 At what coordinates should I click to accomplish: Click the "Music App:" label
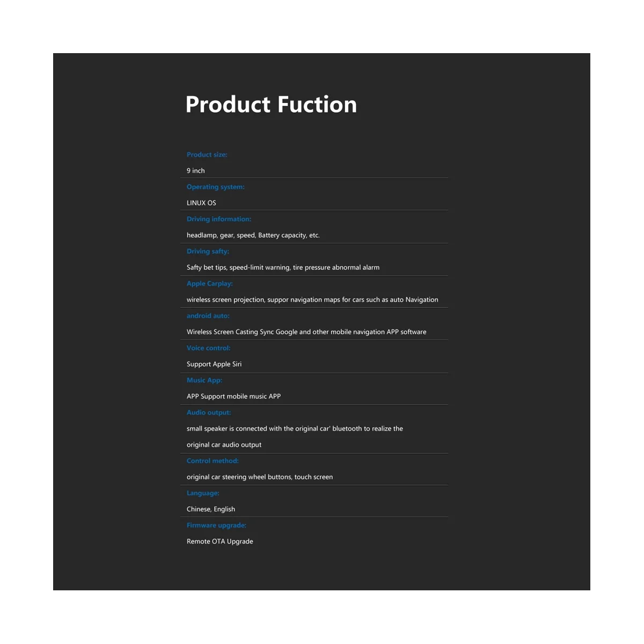point(204,380)
